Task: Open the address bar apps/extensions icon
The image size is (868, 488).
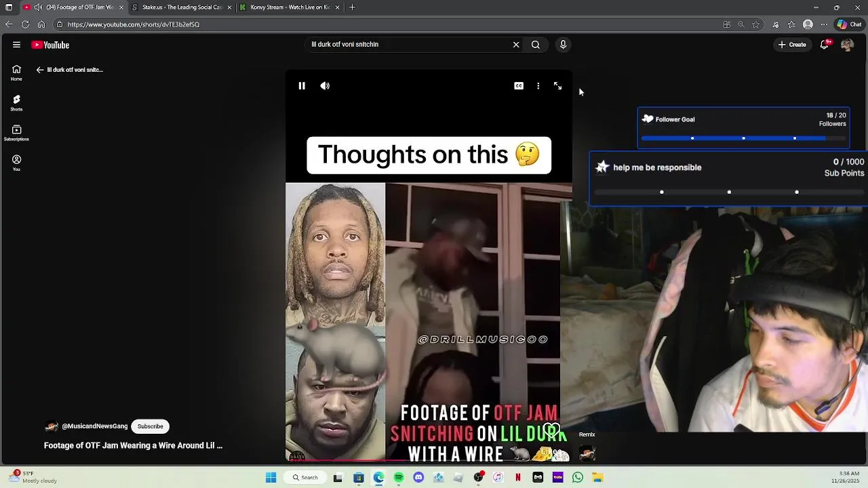Action: click(726, 24)
